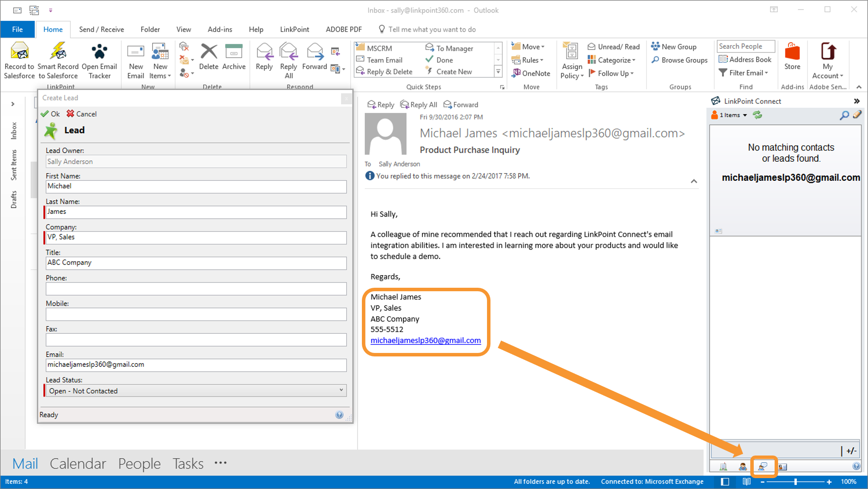Create a New Email from ribbon
Viewport: 868px width, 489px height.
pos(136,60)
